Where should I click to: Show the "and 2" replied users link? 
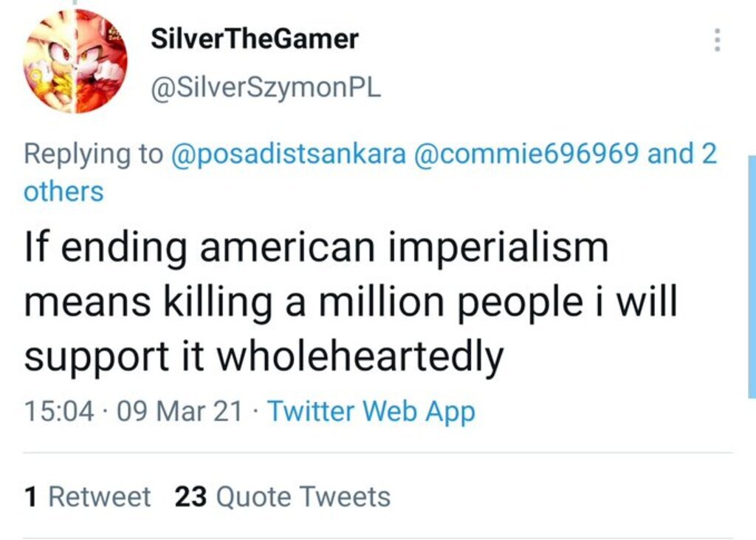tap(682, 154)
